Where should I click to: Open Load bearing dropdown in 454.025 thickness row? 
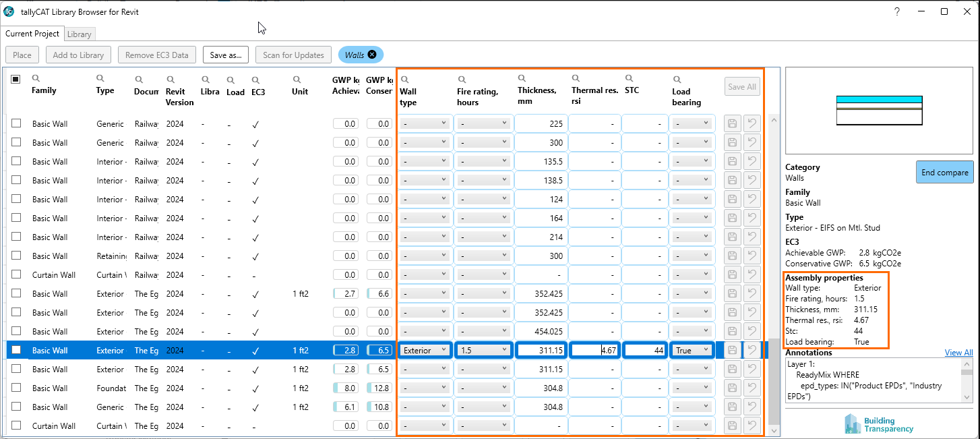[692, 331]
